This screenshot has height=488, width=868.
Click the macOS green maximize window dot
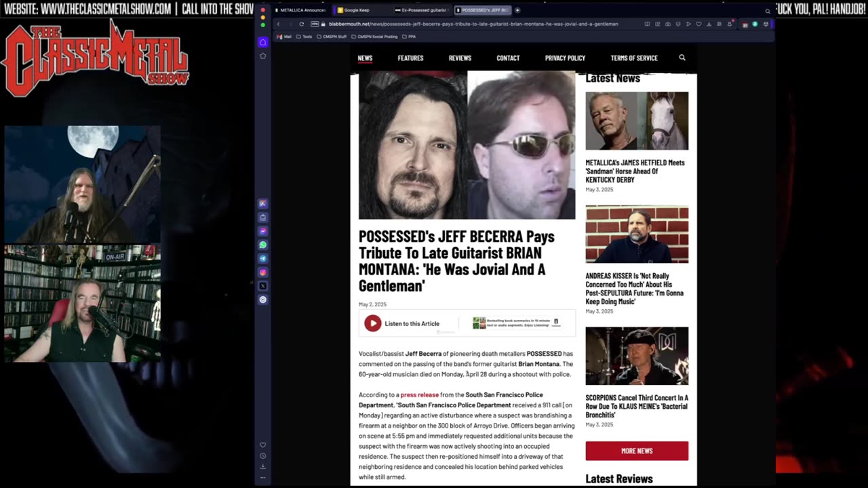point(263,24)
